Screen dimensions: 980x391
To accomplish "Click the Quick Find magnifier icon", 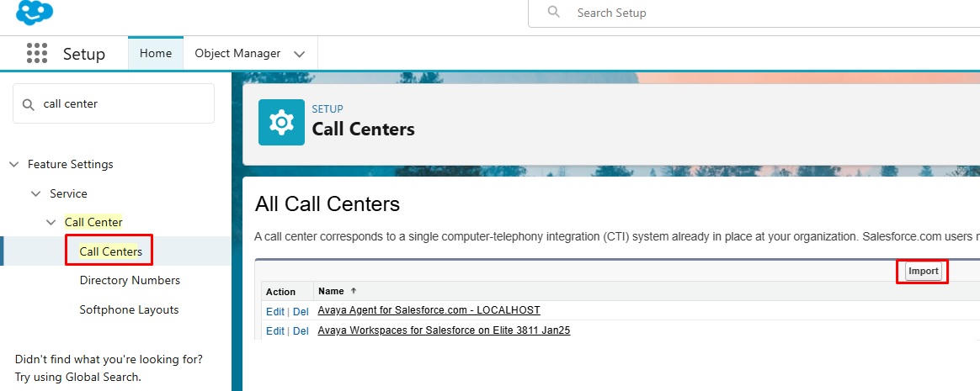I will 28,104.
